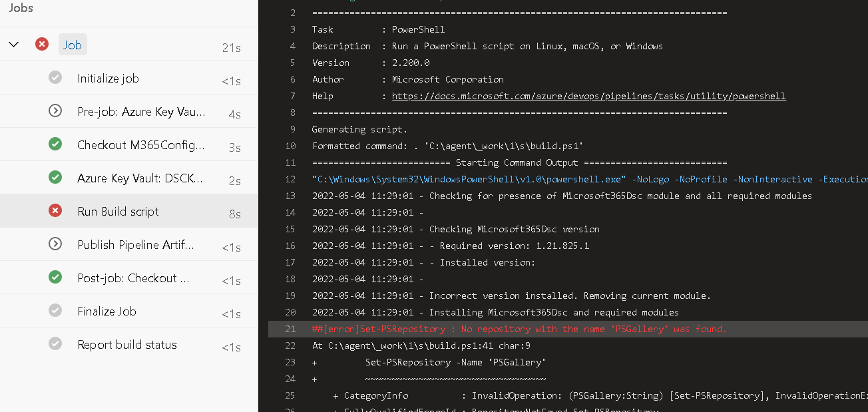Click the grey check icon for Report build status
Image resolution: width=868 pixels, height=412 pixels.
[55, 343]
